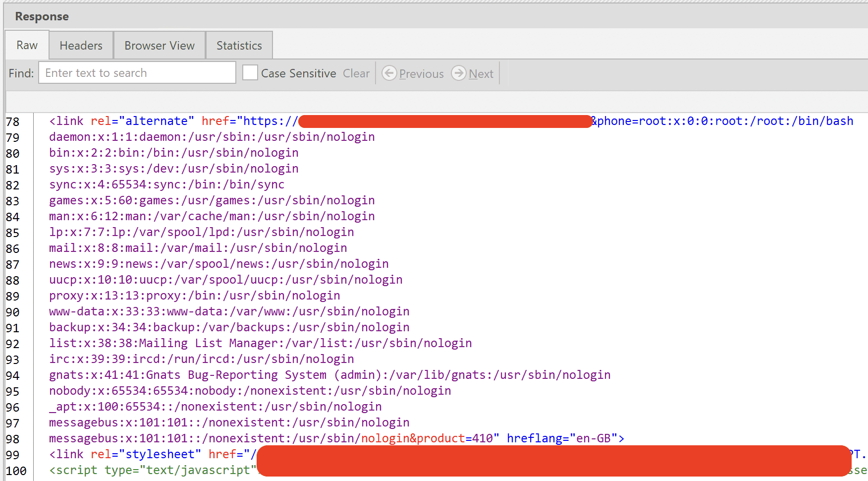Click the messagebus line on row 97
868x481 pixels.
point(229,422)
